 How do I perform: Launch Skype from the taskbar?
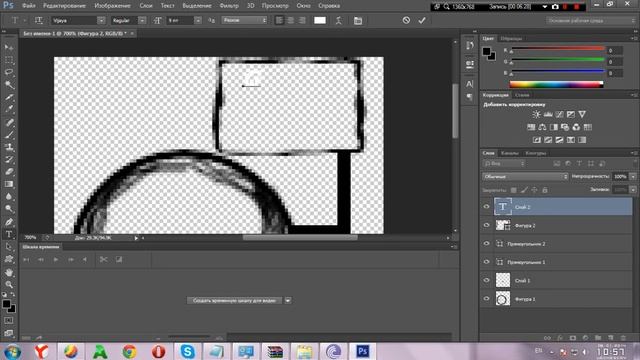point(187,351)
